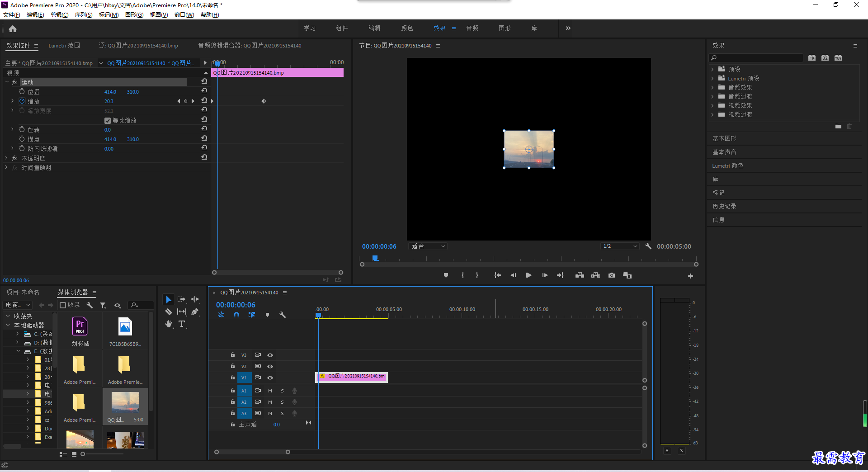This screenshot has height=472, width=868.
Task: Toggle the position animation stopwatch
Action: click(x=22, y=91)
